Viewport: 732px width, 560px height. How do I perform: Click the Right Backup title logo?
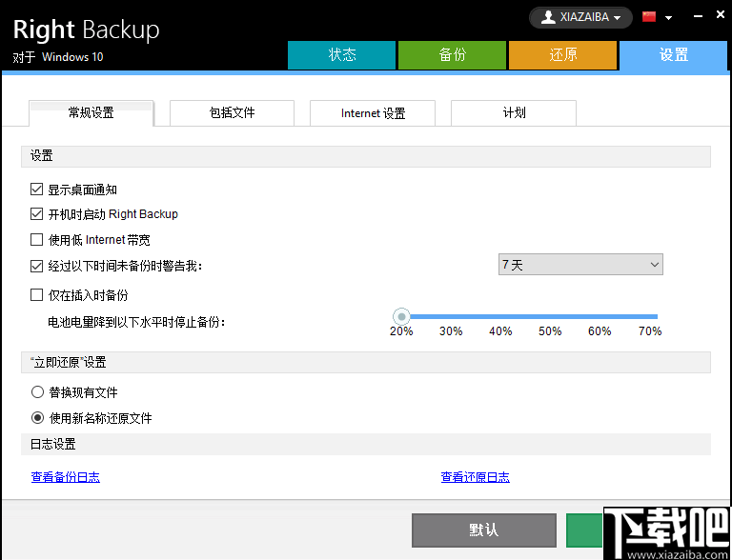pos(86,30)
